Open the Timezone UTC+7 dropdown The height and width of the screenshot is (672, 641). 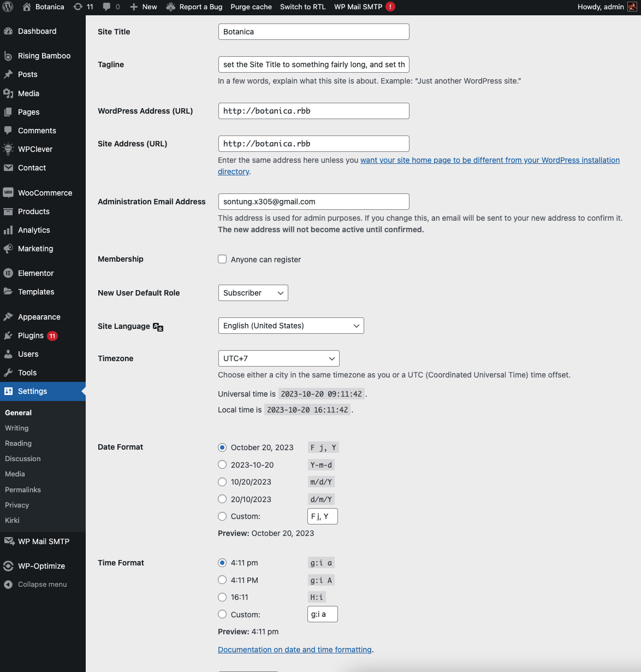[x=278, y=358]
